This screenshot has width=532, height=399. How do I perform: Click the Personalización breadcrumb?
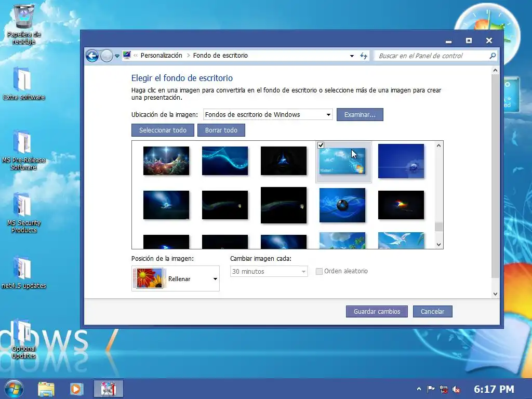click(x=161, y=55)
